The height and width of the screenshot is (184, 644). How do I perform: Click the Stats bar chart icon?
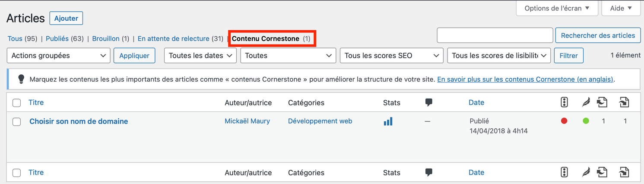point(388,121)
